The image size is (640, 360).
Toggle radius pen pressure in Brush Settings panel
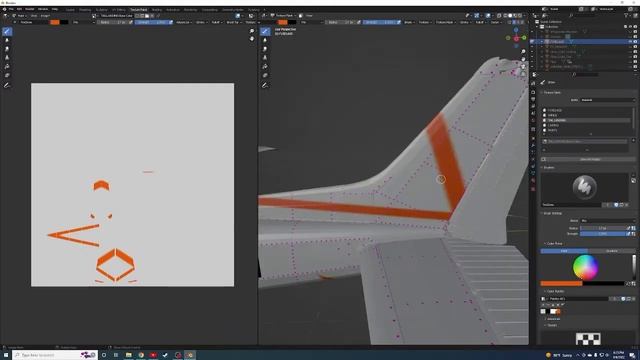point(629,228)
